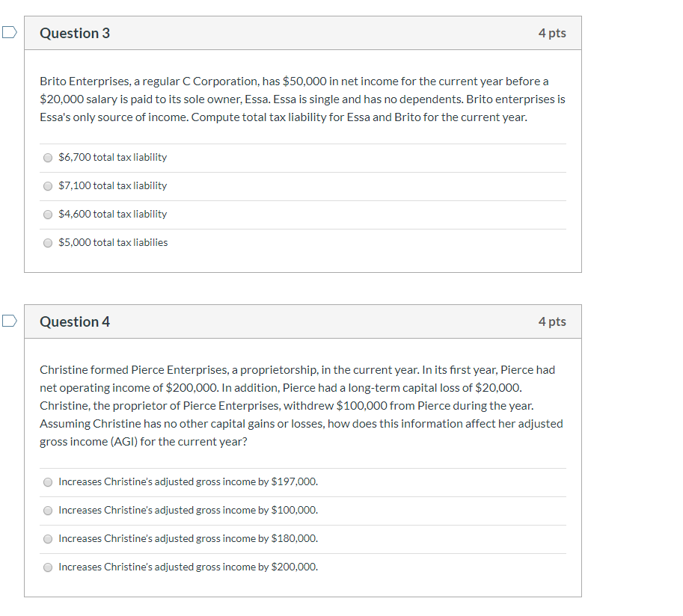Screen dimensions: 683x616
Task: Click the 4 pts label on Question 4
Action: pyautogui.click(x=552, y=321)
